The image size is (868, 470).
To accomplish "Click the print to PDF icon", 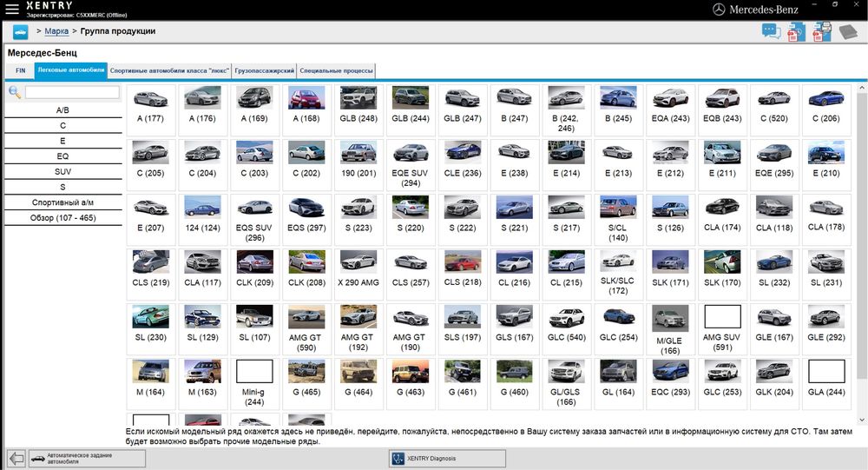I will pyautogui.click(x=821, y=31).
